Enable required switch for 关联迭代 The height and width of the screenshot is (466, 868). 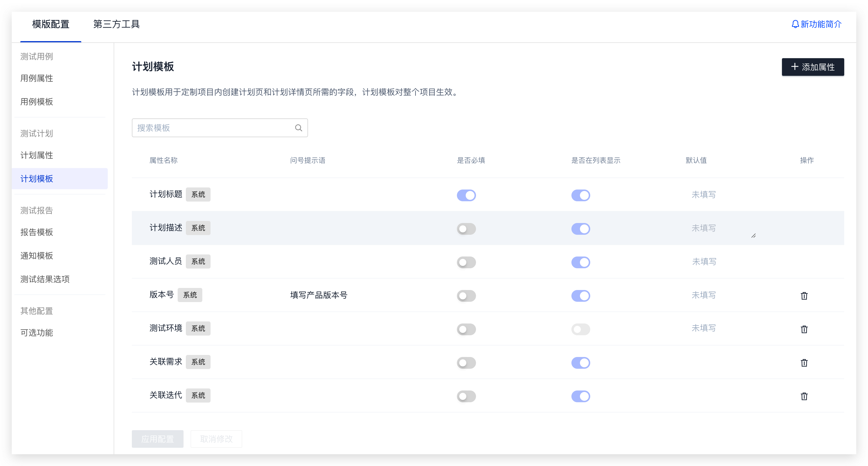tap(466, 396)
